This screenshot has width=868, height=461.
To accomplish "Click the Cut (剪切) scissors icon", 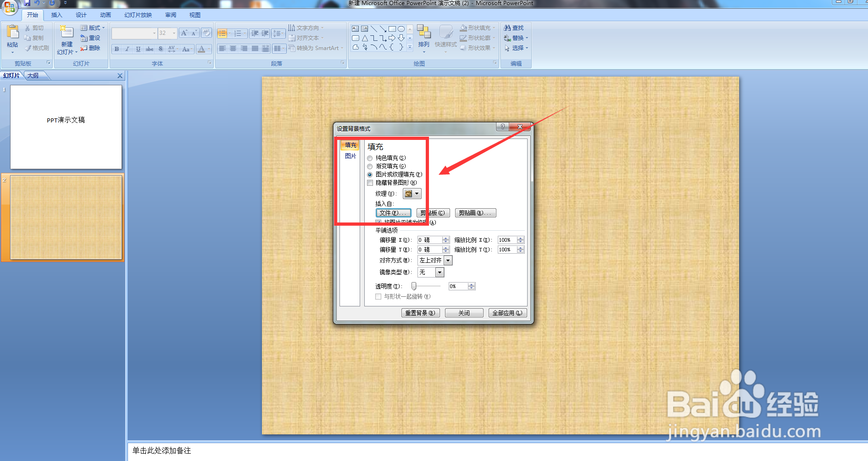I will click(28, 28).
